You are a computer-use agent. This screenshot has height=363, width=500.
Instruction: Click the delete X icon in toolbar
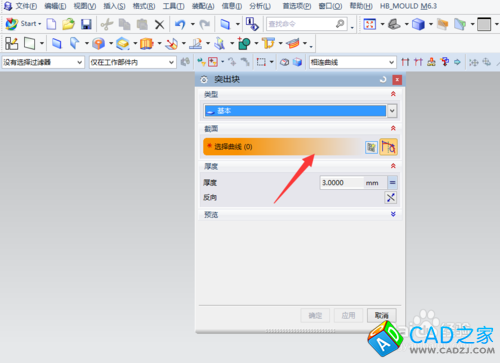coord(160,24)
